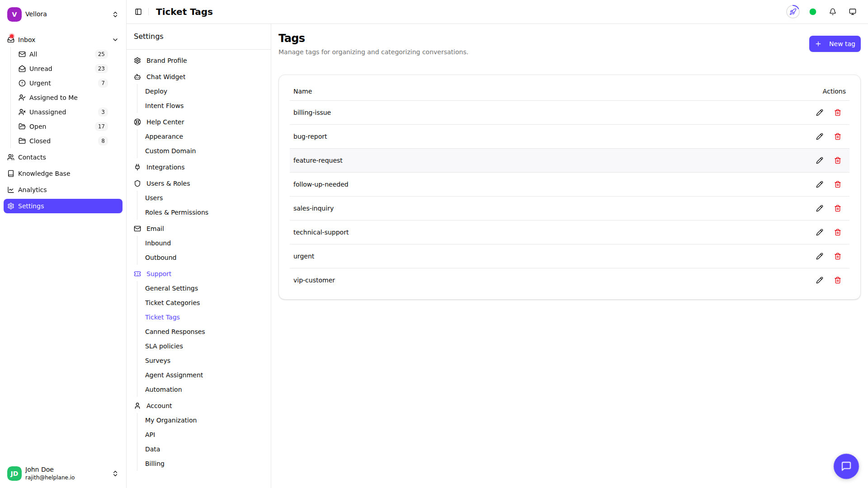Edit the billing-issue tag

click(x=820, y=113)
